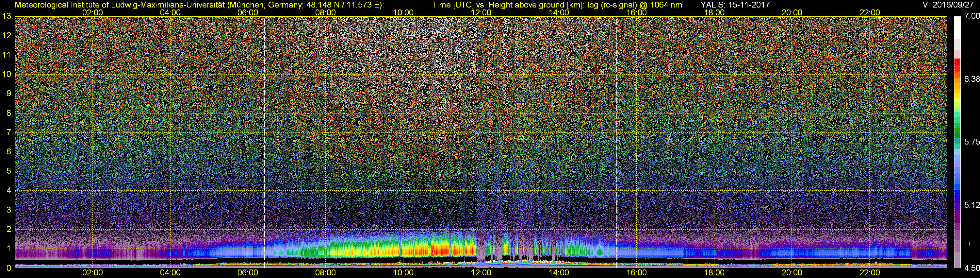Select the 5.12 value on the color scale
Screen dimensions: 980x278
coord(972,205)
